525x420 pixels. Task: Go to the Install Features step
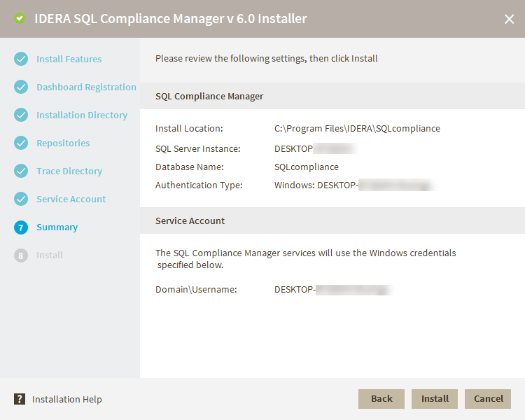point(69,59)
